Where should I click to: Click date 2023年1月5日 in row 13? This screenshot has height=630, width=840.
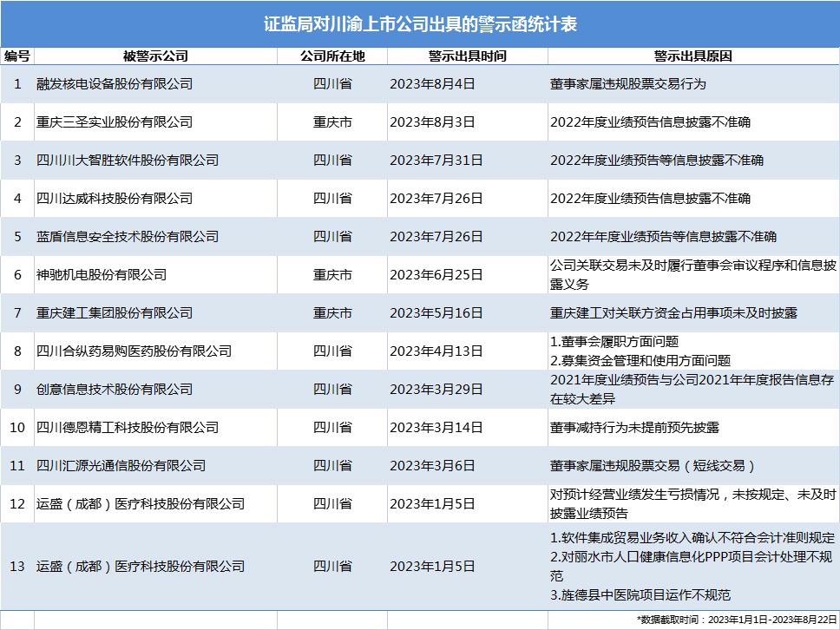[x=432, y=567]
